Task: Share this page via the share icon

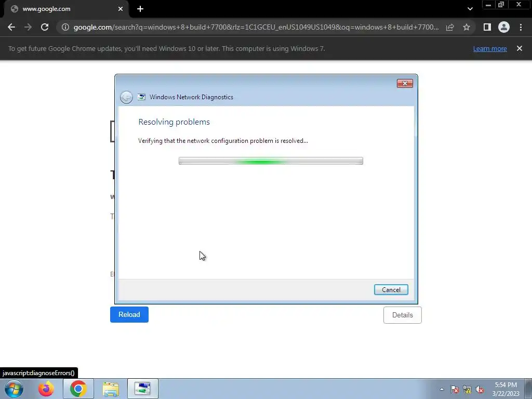Action: click(450, 27)
